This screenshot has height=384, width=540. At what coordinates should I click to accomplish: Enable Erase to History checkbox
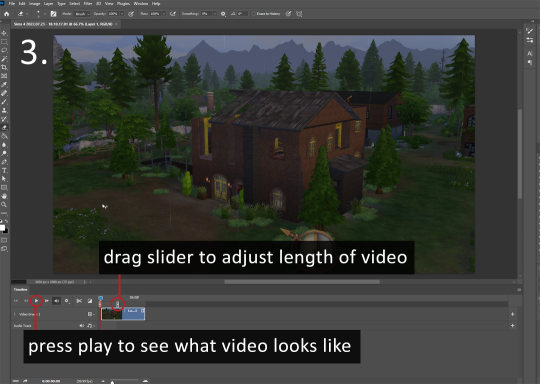click(x=254, y=14)
